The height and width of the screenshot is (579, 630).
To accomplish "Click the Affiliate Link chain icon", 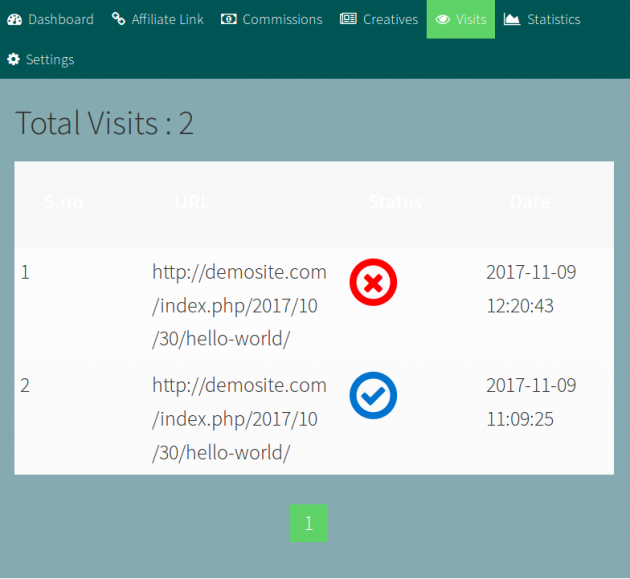I will (118, 19).
